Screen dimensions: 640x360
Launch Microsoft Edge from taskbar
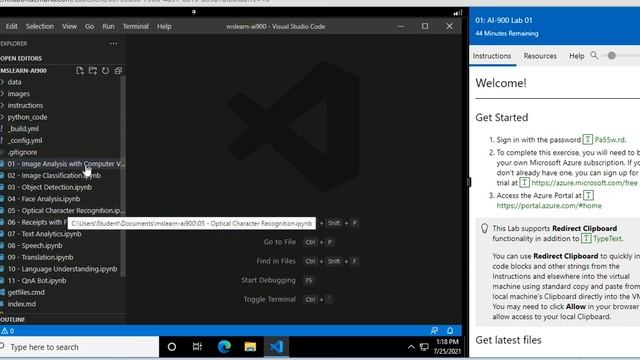coord(224,347)
